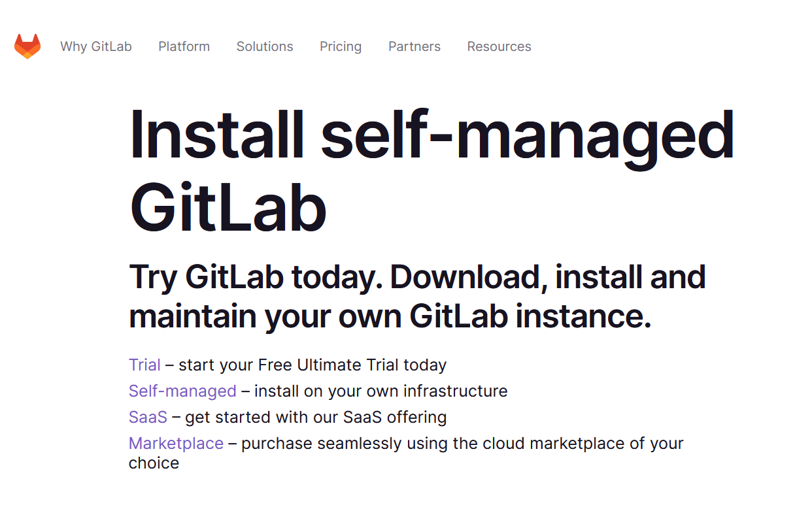Click the GitLab fox logo

[27, 46]
